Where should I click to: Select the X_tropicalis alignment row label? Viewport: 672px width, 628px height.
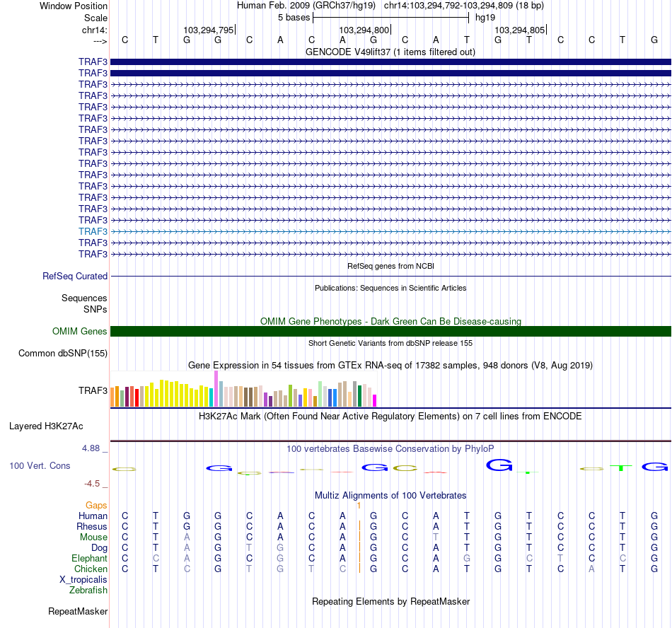point(83,580)
